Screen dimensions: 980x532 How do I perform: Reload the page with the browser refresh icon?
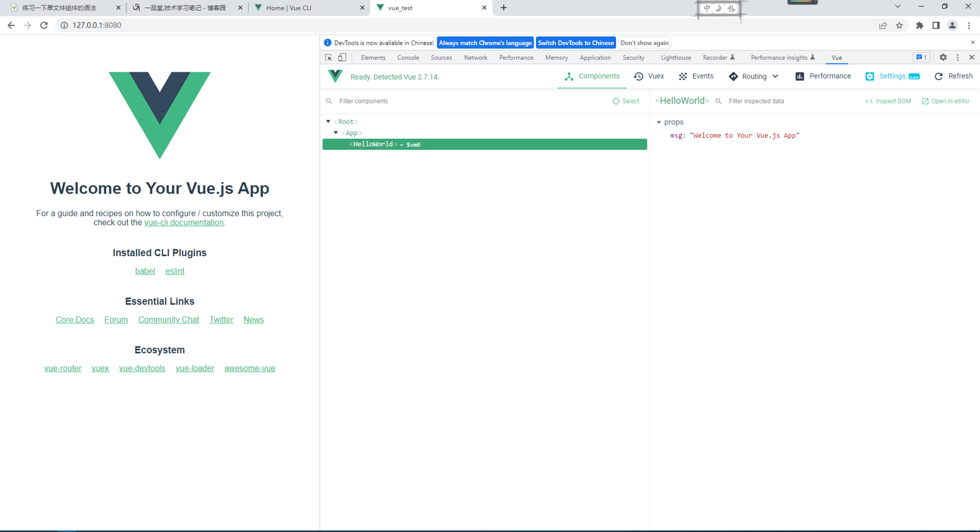(x=44, y=25)
